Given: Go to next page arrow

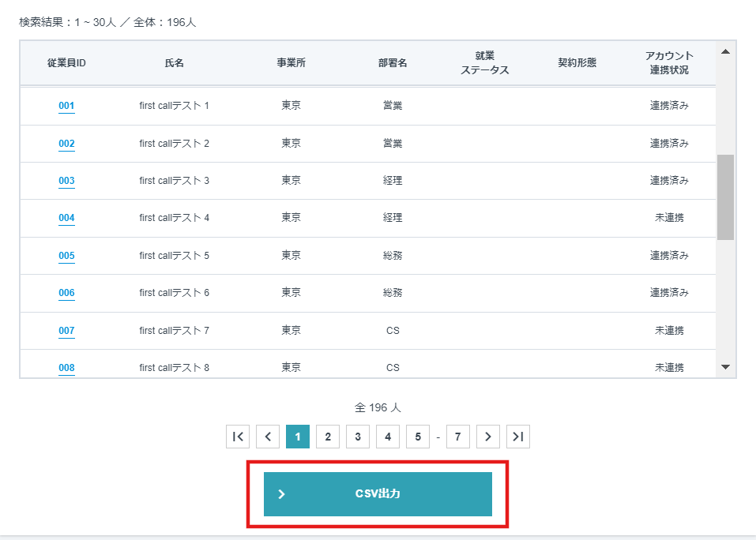Looking at the screenshot, I should 488,437.
